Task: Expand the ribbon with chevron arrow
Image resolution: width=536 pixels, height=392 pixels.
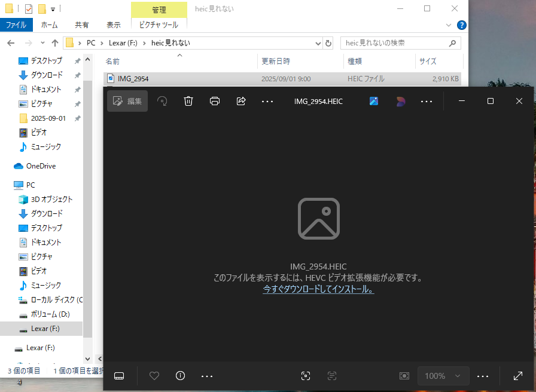Action: point(449,25)
